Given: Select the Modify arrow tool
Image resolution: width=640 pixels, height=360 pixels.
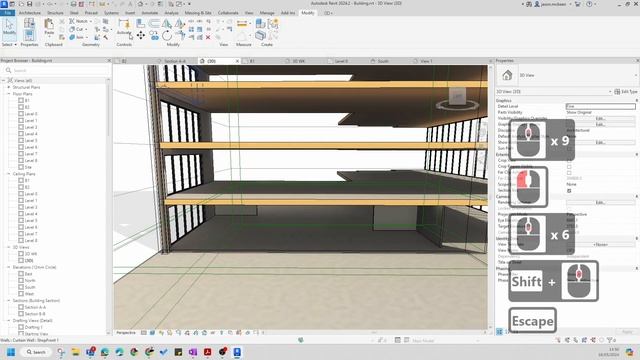Looking at the screenshot, I should [x=9, y=27].
